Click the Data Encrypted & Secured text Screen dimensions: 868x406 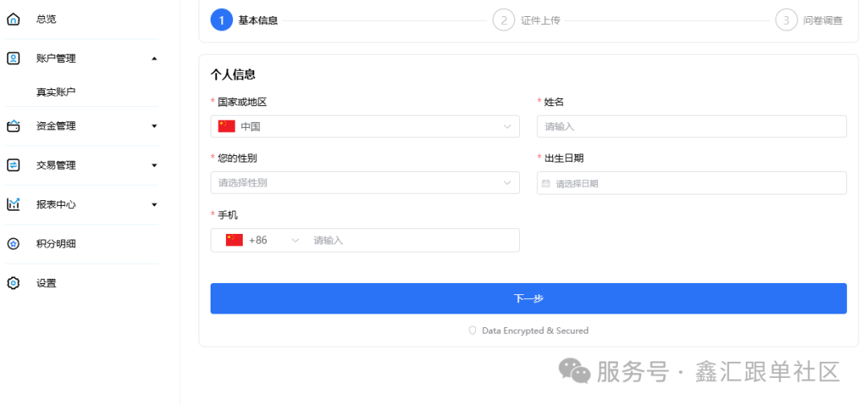pos(534,330)
